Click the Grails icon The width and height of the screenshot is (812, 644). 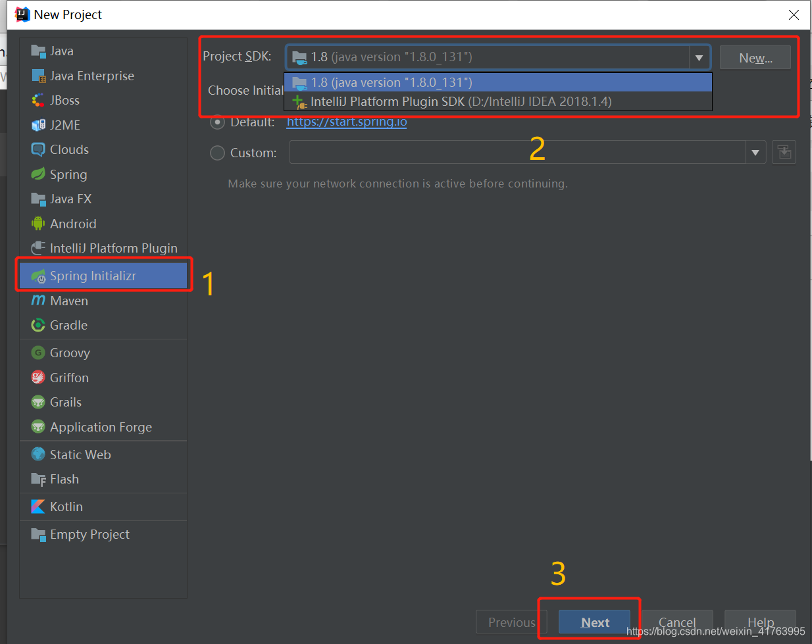38,402
